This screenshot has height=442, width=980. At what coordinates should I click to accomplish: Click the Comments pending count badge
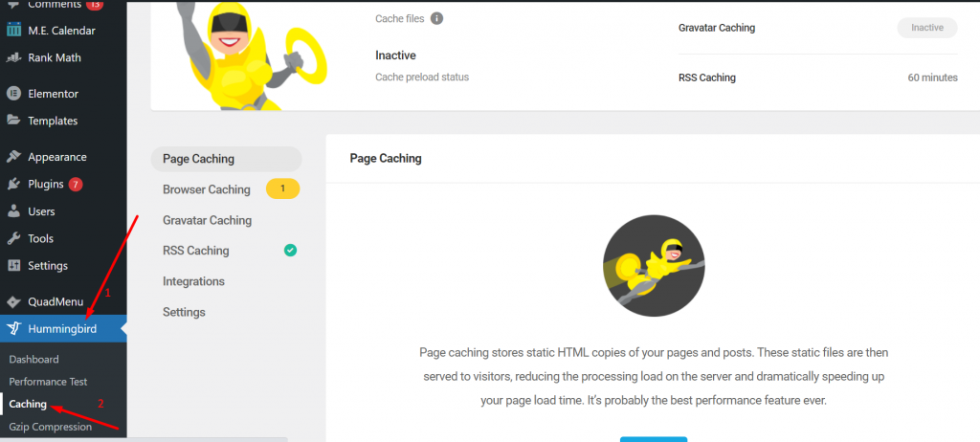pyautogui.click(x=94, y=5)
